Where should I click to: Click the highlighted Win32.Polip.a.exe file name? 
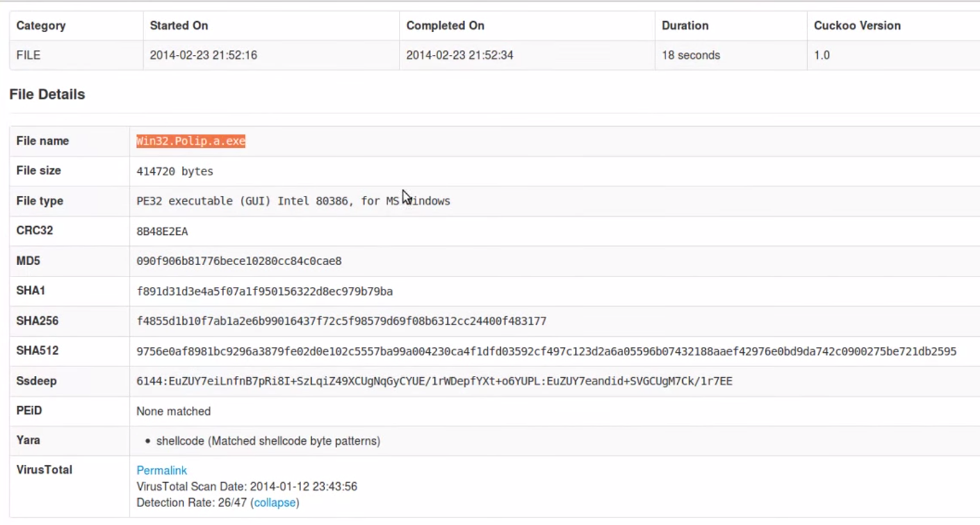coord(191,141)
